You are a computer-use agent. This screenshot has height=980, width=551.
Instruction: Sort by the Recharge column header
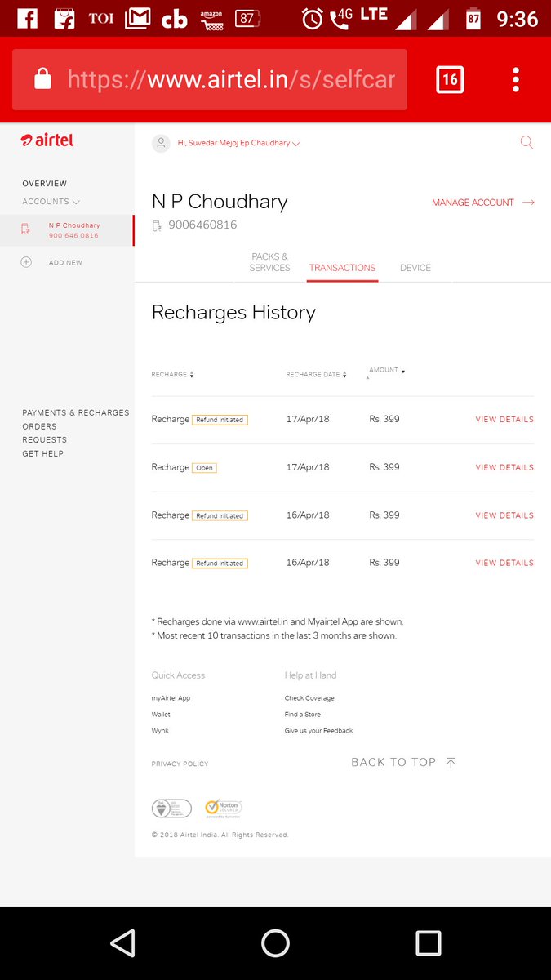pyautogui.click(x=172, y=375)
